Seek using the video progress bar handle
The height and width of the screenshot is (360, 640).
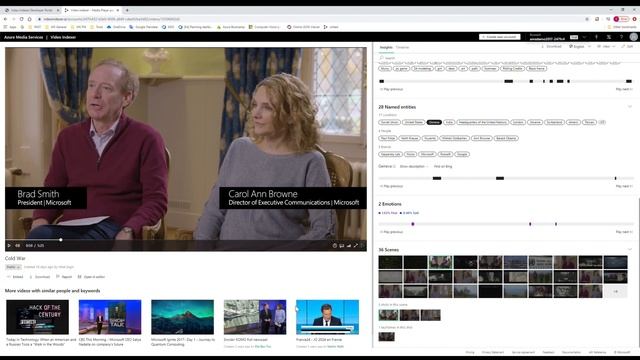[x=60, y=240]
